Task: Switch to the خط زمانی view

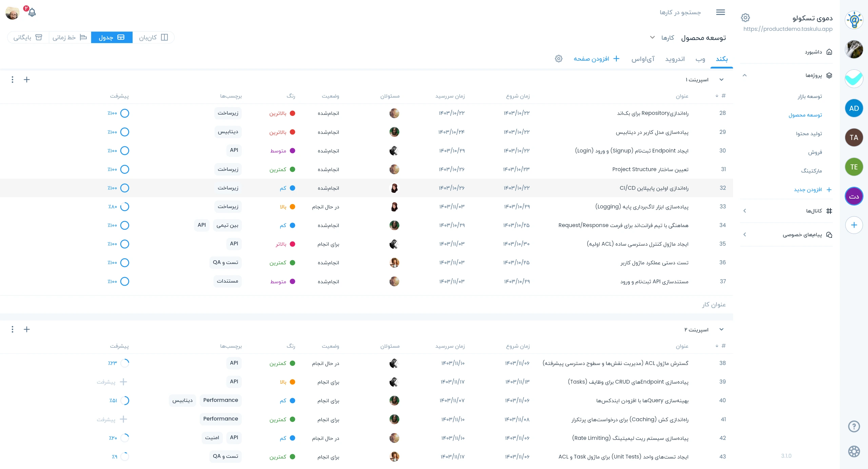Action: (x=70, y=37)
